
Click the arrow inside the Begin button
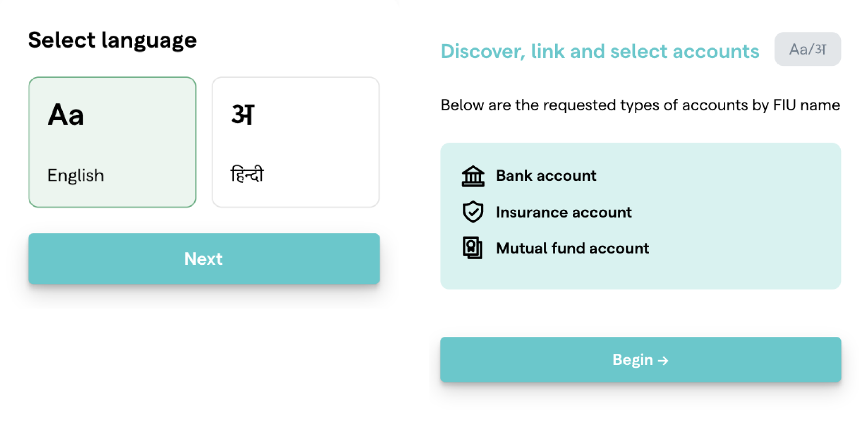click(x=663, y=361)
